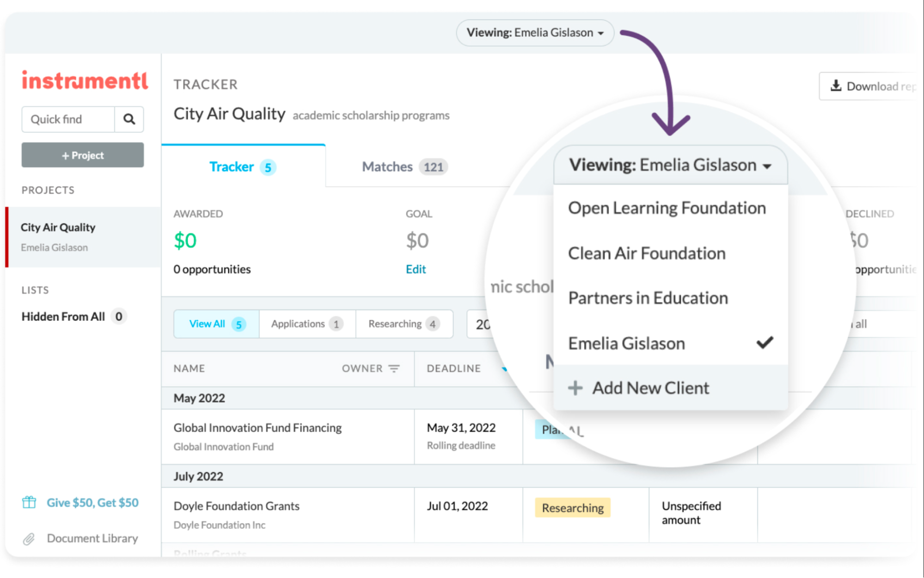Click the gift icon beside Give $50
The image size is (924, 578).
click(x=29, y=502)
